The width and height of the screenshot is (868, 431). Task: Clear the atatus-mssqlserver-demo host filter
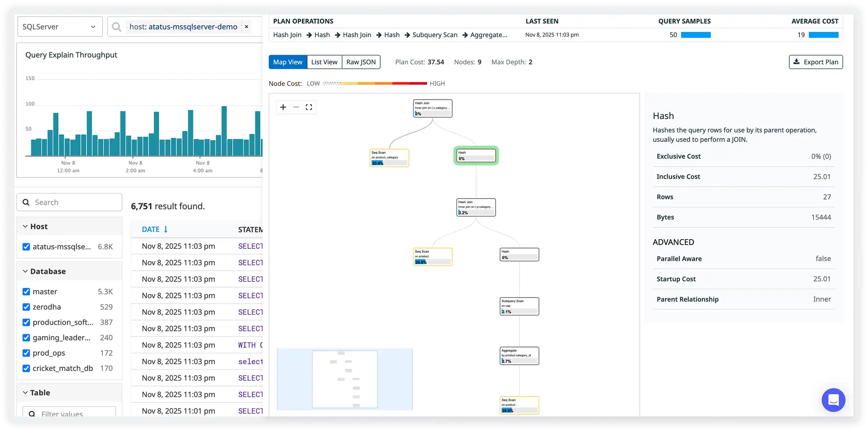coord(246,27)
